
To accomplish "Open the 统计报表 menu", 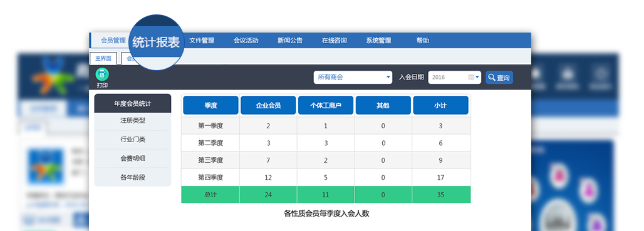I will 156,42.
